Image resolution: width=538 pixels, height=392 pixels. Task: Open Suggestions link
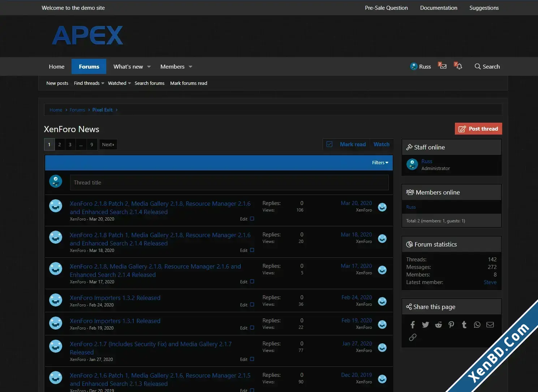coord(484,8)
